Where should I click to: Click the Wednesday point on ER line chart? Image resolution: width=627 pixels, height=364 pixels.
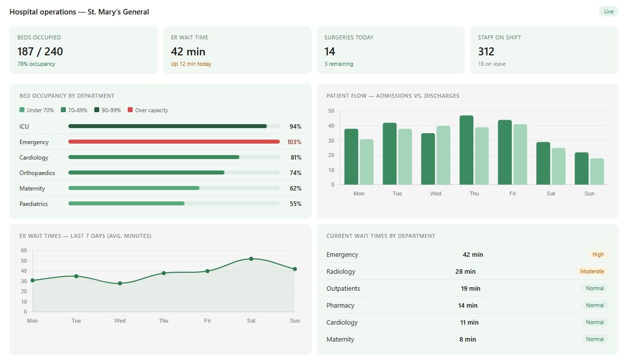tap(120, 283)
